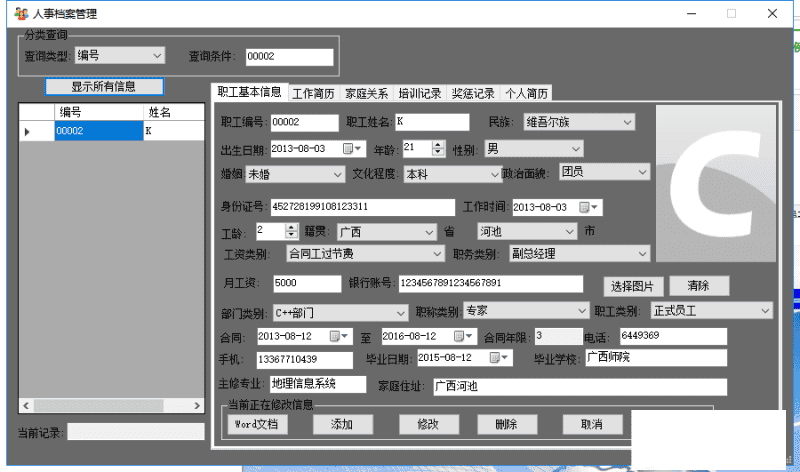This screenshot has width=800, height=472.
Task: Open the 培训记录 tab
Action: point(420,93)
